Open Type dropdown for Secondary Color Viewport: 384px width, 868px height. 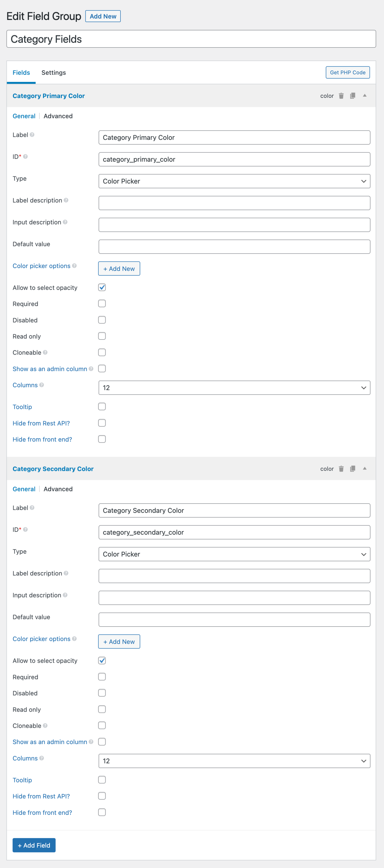234,554
